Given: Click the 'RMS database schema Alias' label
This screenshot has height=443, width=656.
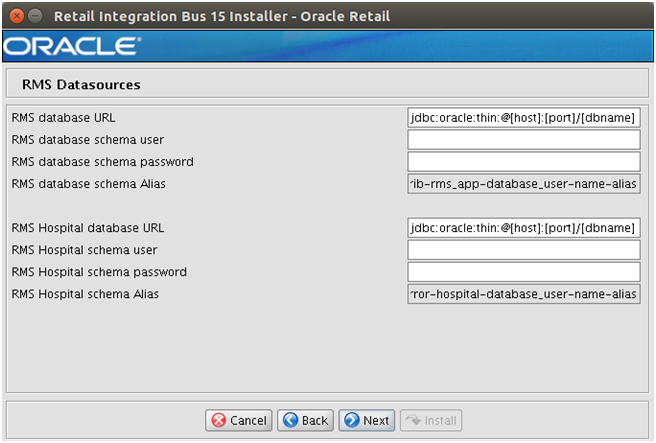Looking at the screenshot, I should tap(88, 184).
